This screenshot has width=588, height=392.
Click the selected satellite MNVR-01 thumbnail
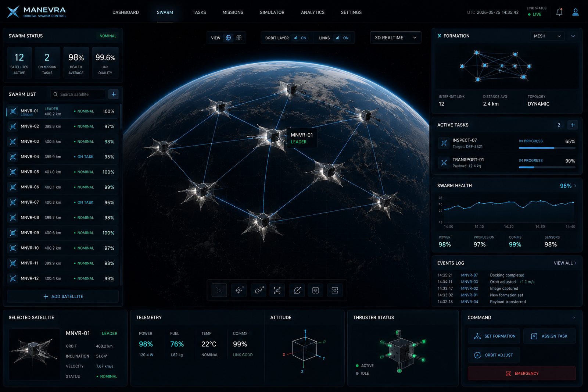click(35, 354)
